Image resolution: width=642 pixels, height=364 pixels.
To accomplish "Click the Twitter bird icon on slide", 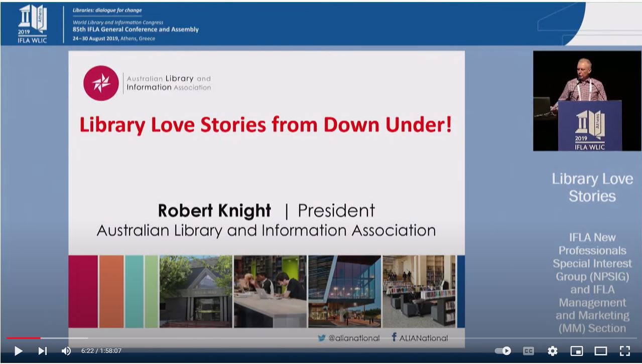I will pyautogui.click(x=322, y=338).
